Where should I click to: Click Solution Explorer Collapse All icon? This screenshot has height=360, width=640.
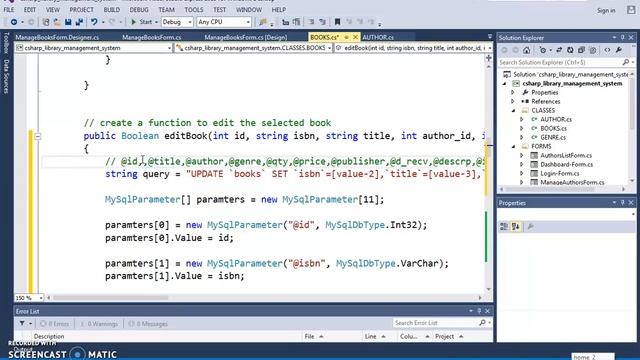point(581,50)
